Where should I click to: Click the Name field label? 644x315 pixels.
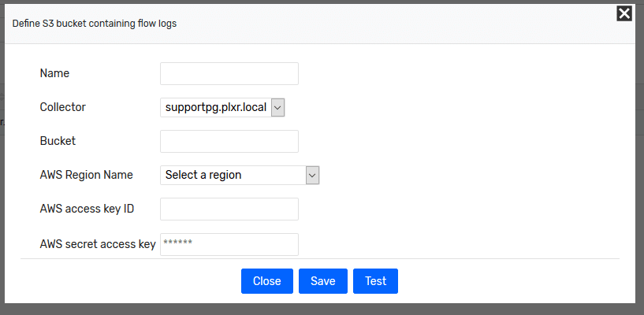(x=54, y=73)
